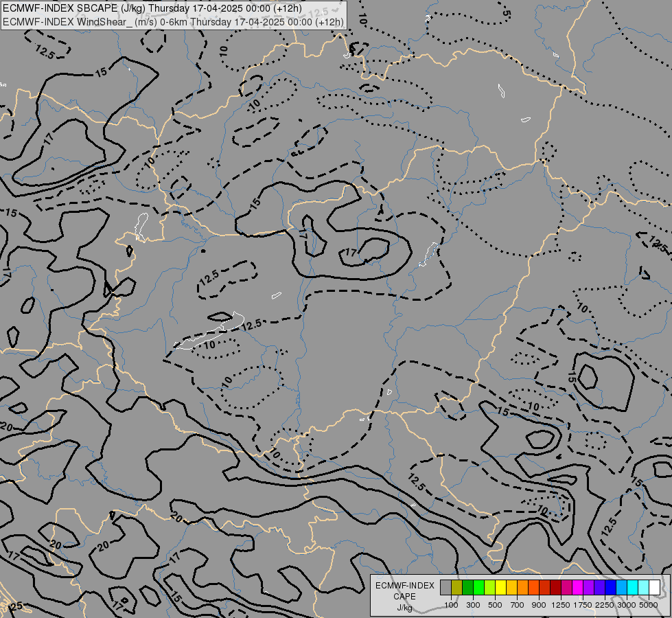This screenshot has height=618, width=672.
Task: Pick the pale cyan swatch left of 5000
Action: coord(644,587)
